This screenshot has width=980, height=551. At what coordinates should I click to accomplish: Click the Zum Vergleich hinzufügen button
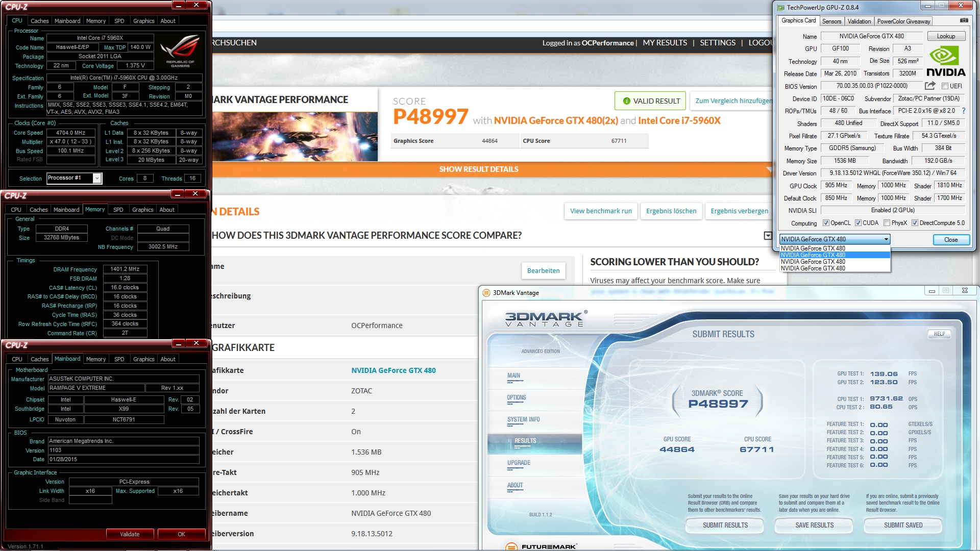pos(731,101)
